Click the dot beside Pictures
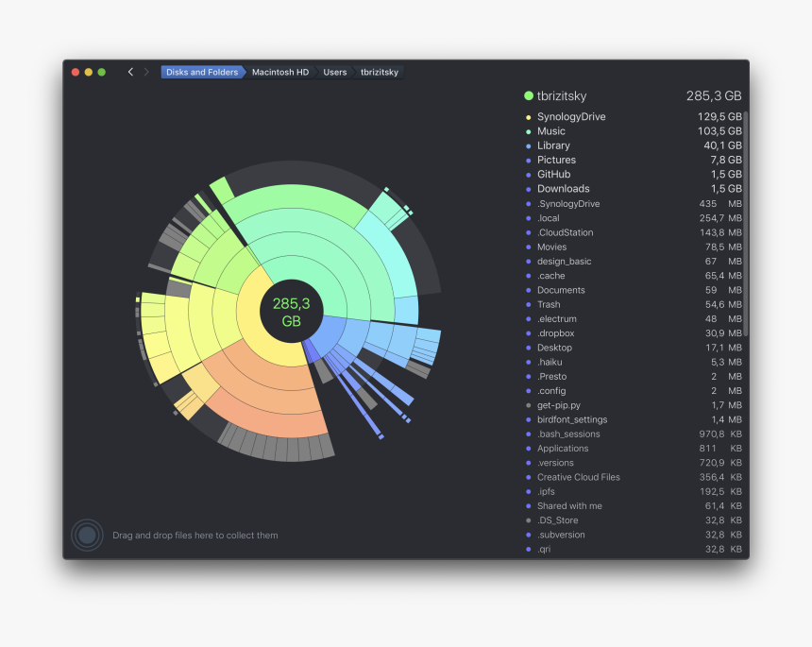Screen dimensions: 812x647 529,160
